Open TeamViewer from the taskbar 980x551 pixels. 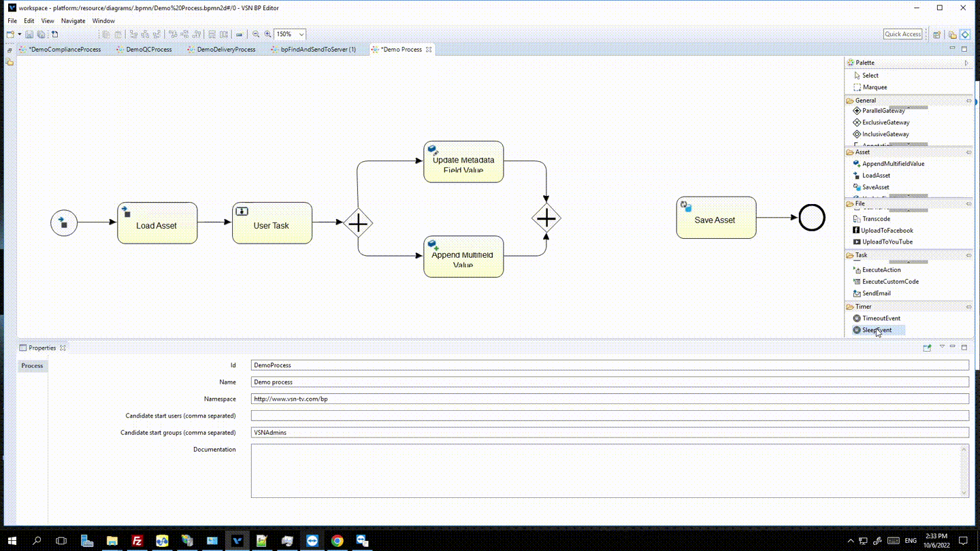312,541
